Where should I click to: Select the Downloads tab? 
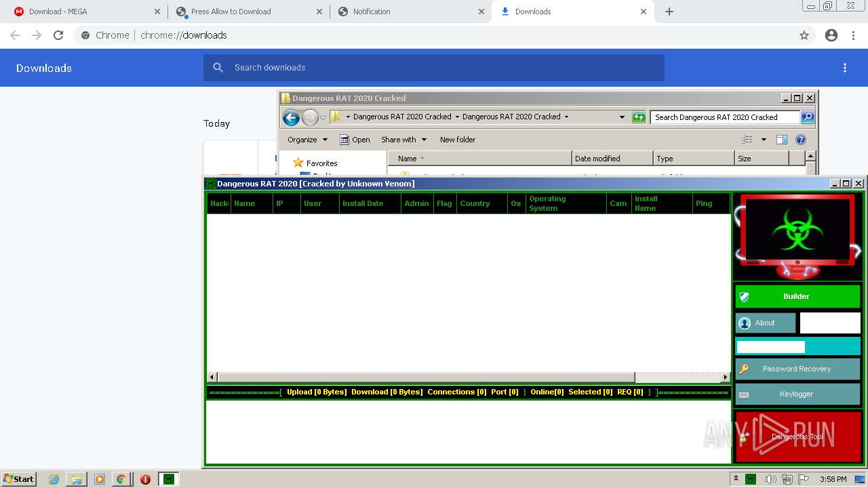(573, 12)
